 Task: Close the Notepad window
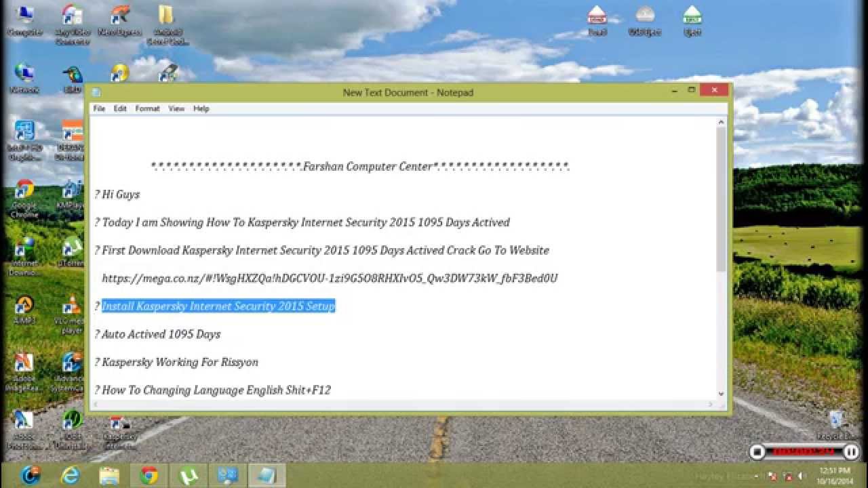coord(714,89)
